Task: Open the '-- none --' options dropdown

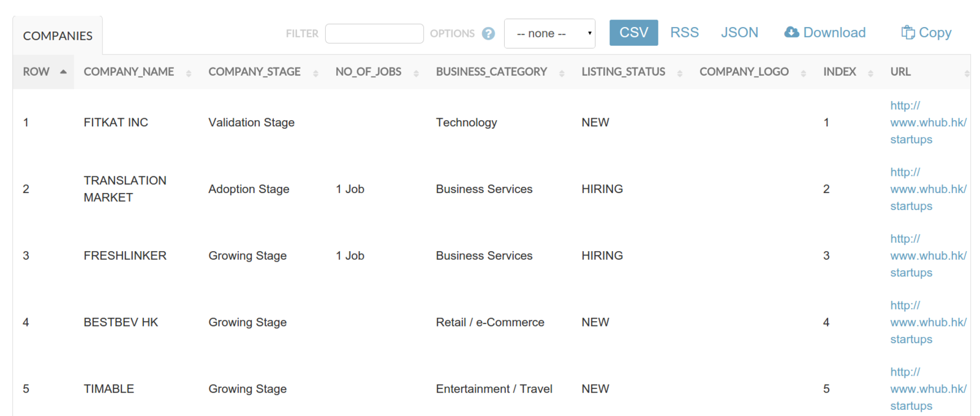Action: click(549, 33)
